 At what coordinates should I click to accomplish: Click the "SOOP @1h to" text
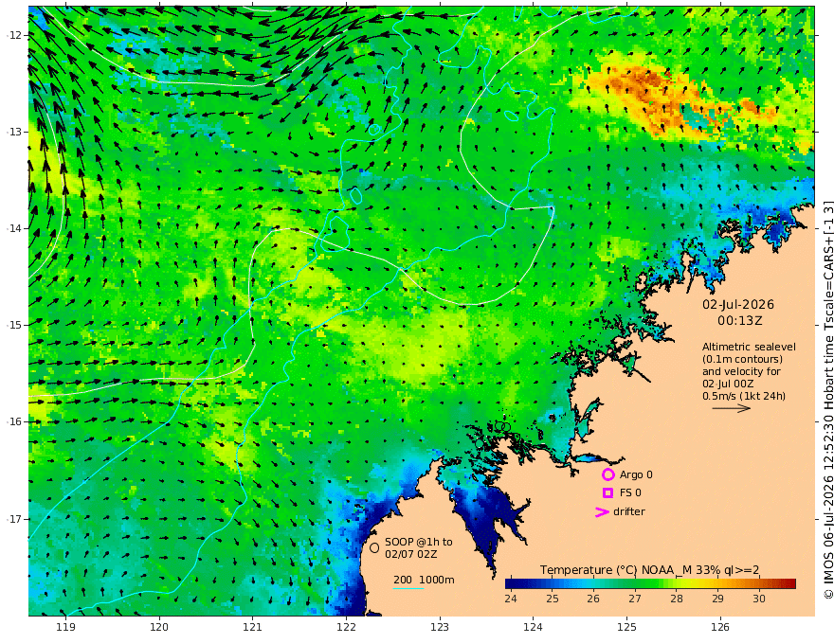419,542
